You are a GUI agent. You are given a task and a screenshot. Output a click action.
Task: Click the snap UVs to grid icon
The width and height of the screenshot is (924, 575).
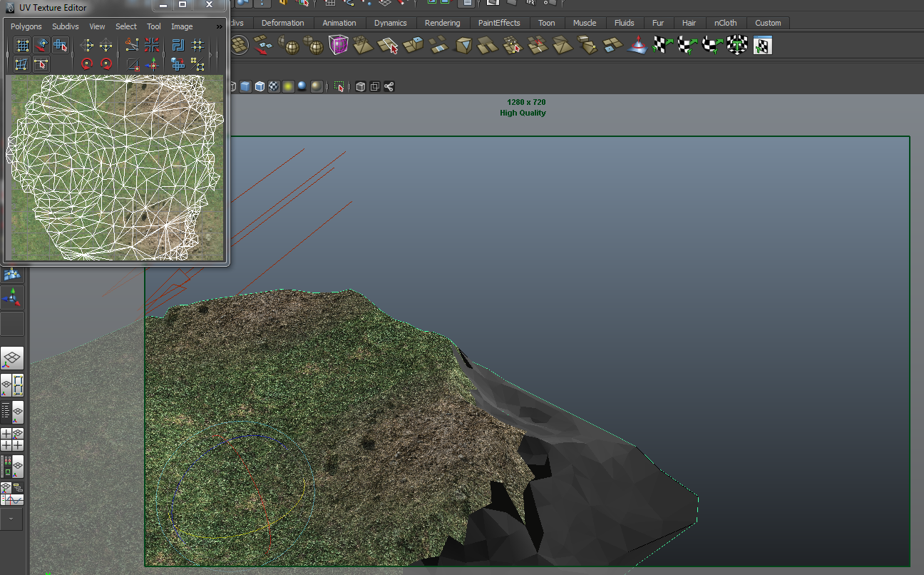197,46
